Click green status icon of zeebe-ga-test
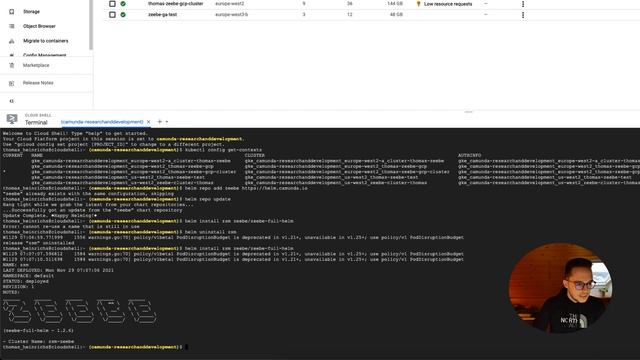 pyautogui.click(x=123, y=15)
